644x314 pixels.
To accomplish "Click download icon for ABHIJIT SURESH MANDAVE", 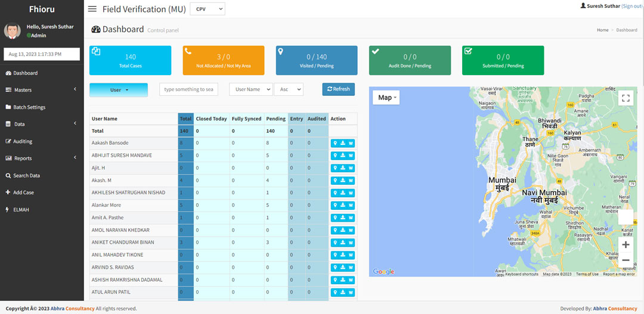I will 343,156.
